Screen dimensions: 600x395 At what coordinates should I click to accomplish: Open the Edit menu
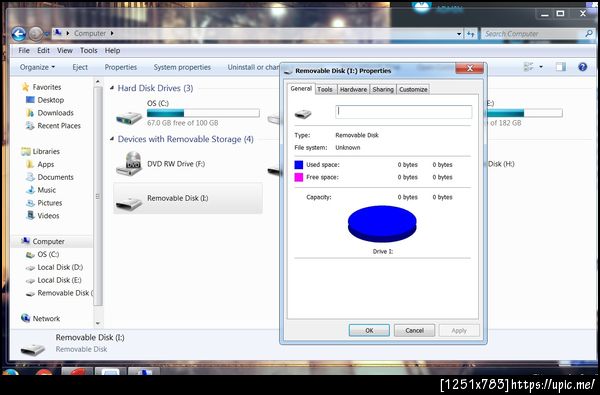[x=43, y=51]
